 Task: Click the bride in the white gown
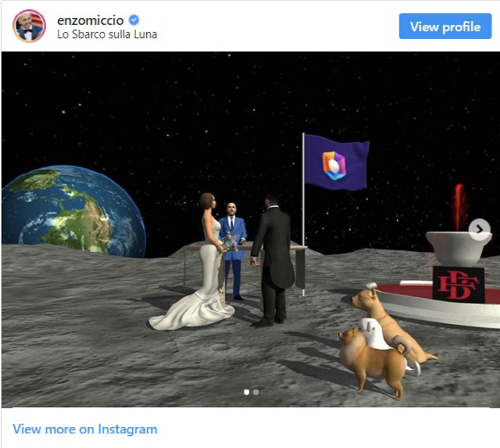tap(199, 261)
